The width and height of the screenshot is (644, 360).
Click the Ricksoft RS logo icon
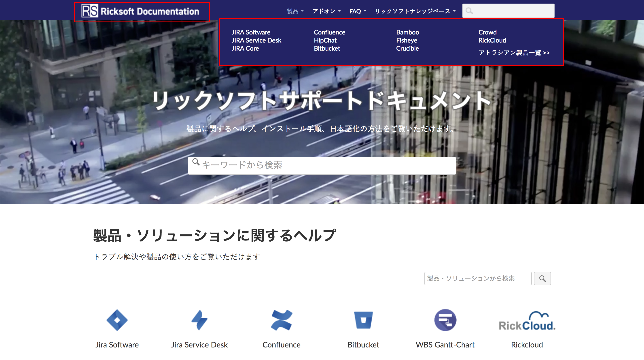click(x=90, y=11)
